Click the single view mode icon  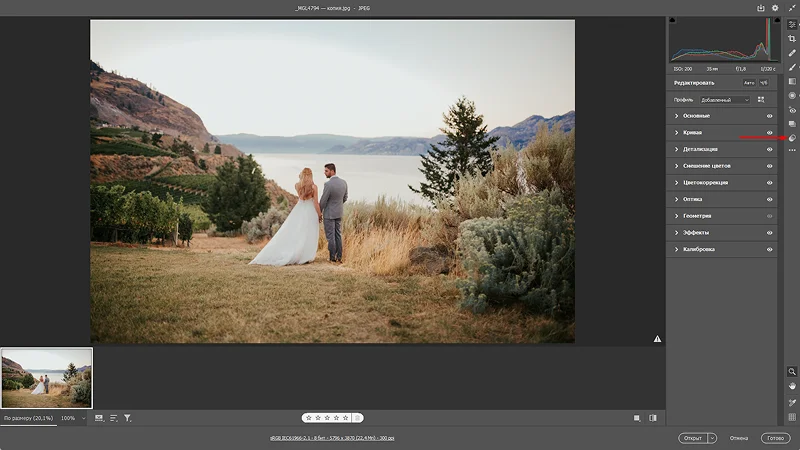pos(637,418)
